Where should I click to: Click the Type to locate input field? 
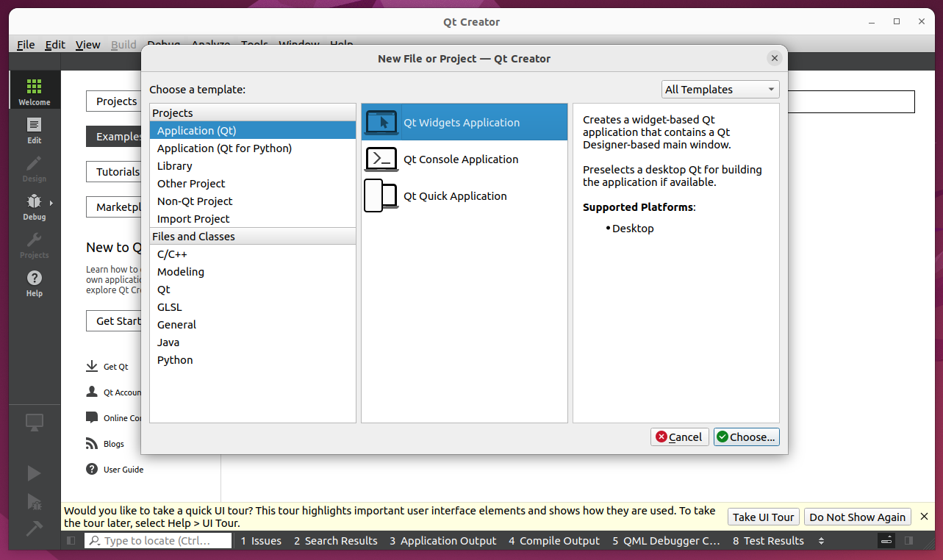[159, 540]
